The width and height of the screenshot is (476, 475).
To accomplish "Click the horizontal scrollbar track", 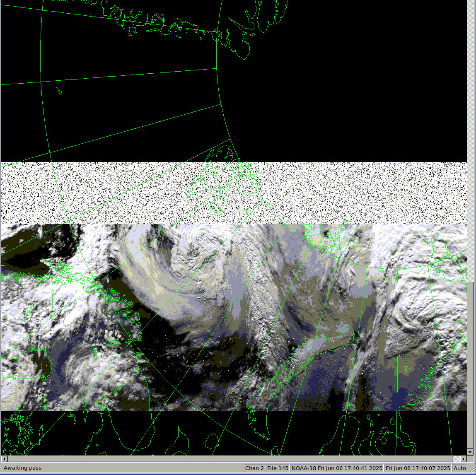I will click(x=232, y=459).
